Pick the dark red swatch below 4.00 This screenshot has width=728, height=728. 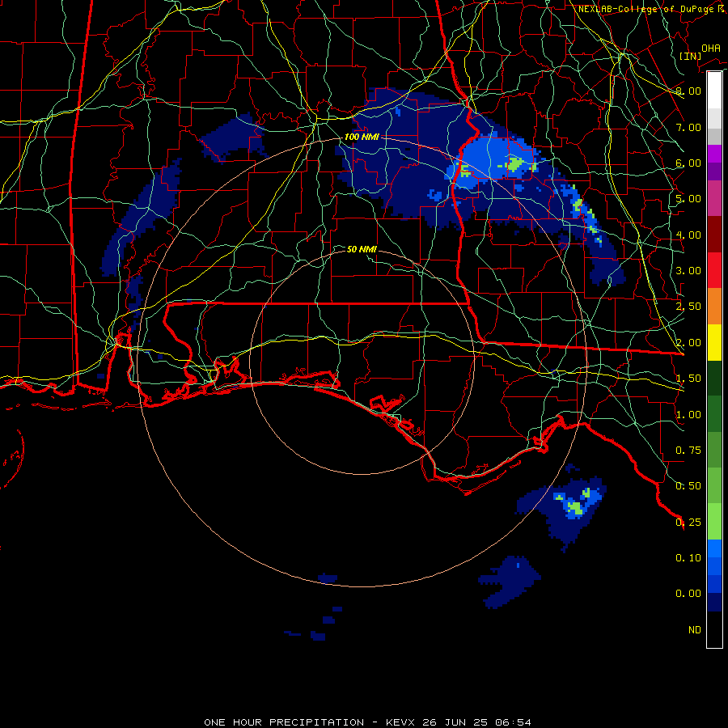click(714, 235)
